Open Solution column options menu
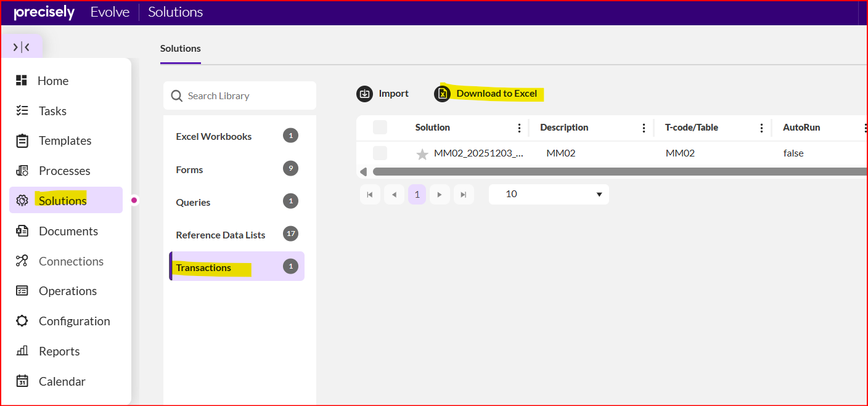This screenshot has height=406, width=868. coord(519,128)
